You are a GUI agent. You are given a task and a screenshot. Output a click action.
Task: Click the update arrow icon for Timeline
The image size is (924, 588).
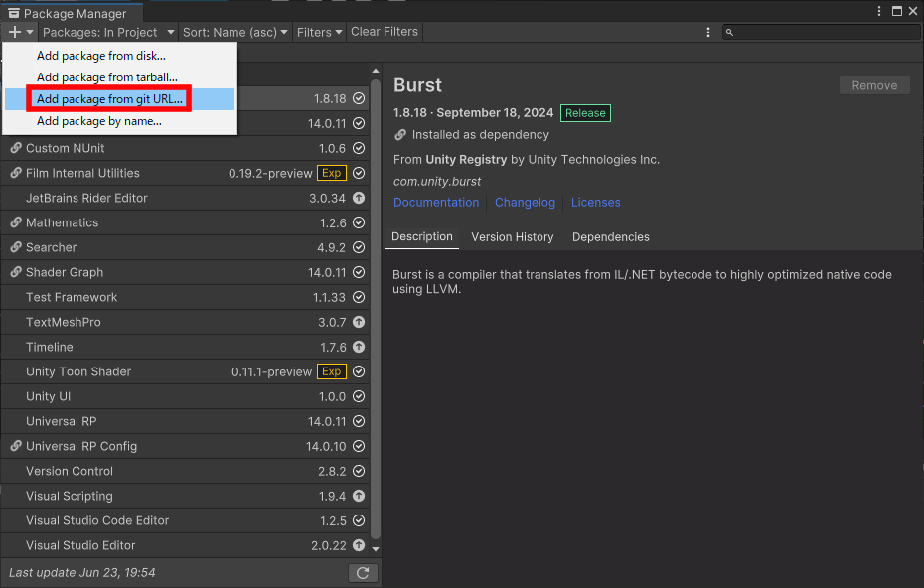tap(359, 347)
